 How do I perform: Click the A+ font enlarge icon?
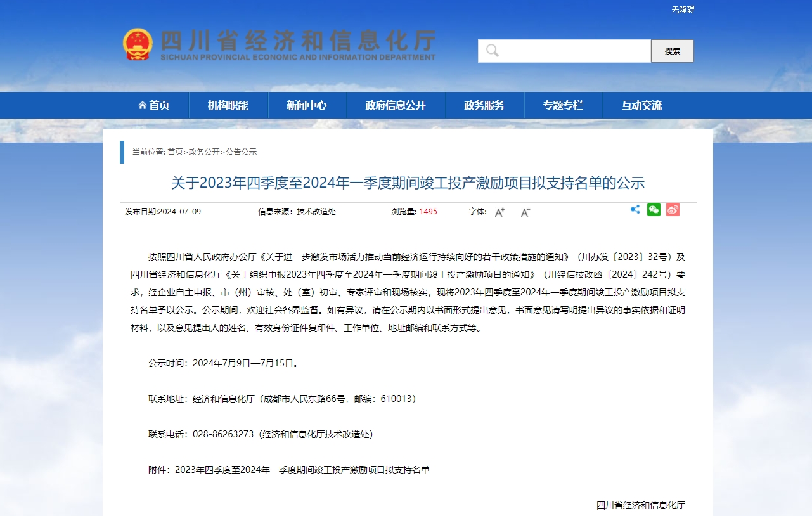[x=499, y=212]
